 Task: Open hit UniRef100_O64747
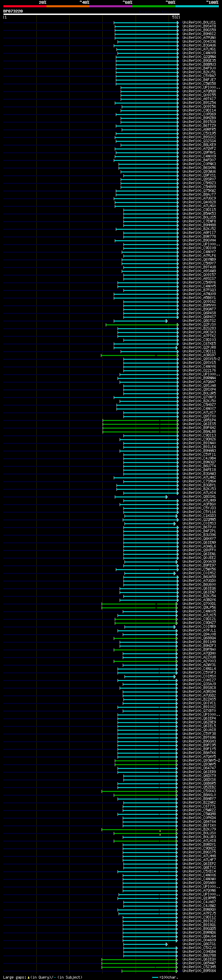click(x=199, y=768)
